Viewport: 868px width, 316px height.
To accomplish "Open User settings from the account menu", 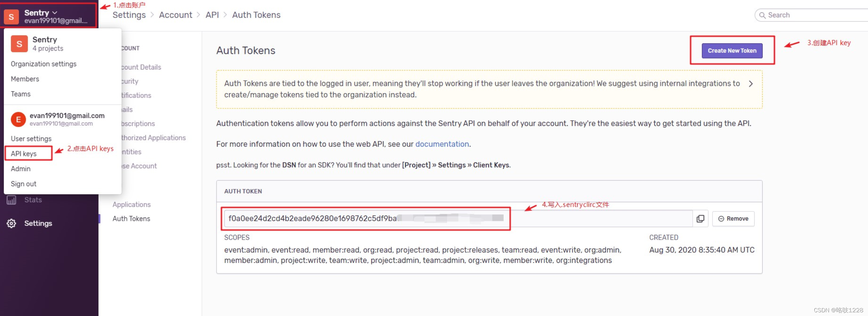I will click(x=31, y=139).
